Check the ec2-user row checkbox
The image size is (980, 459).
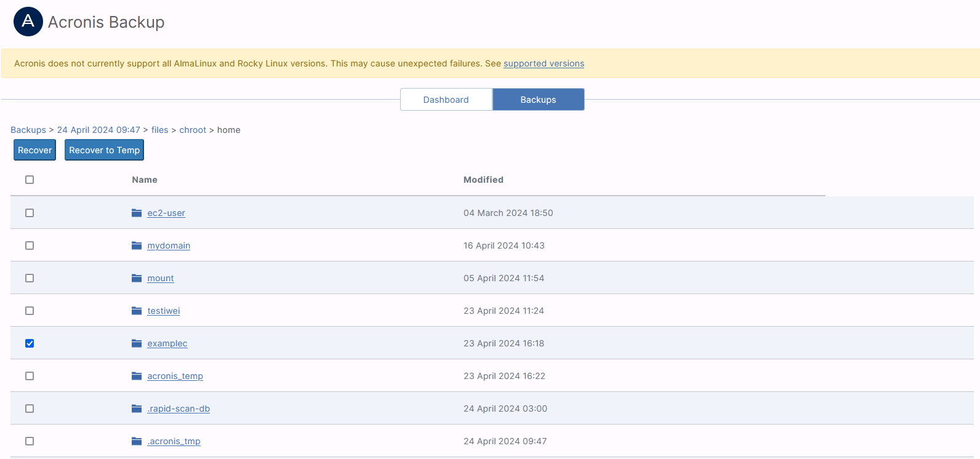coord(30,213)
